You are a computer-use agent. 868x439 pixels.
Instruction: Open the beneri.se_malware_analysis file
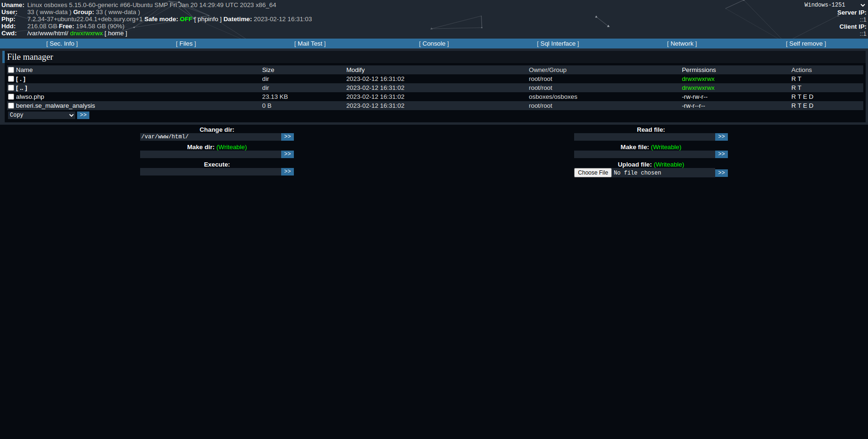(x=55, y=106)
